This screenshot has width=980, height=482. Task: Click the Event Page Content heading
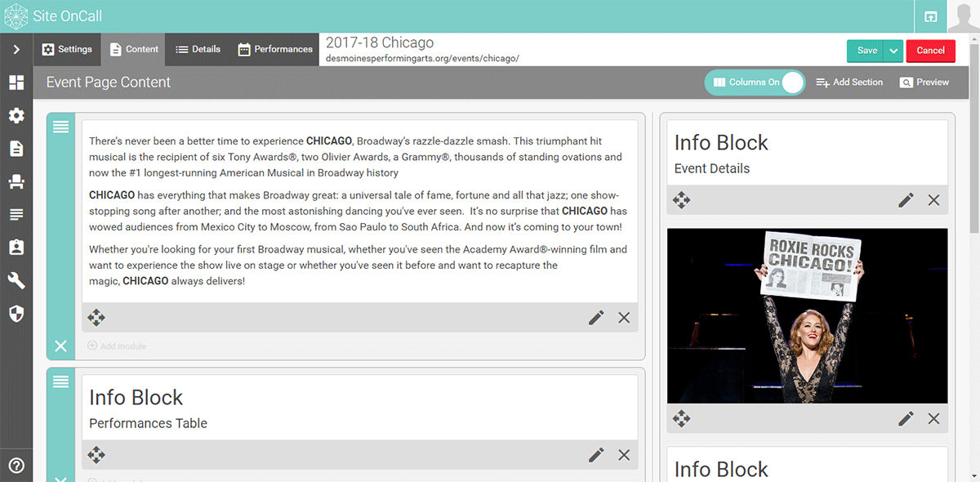pyautogui.click(x=109, y=83)
